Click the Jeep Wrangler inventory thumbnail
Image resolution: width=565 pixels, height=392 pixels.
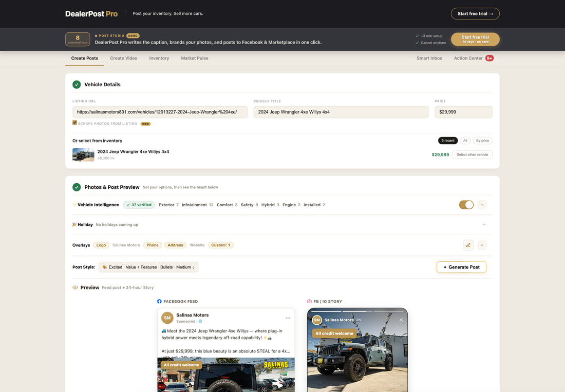83,155
